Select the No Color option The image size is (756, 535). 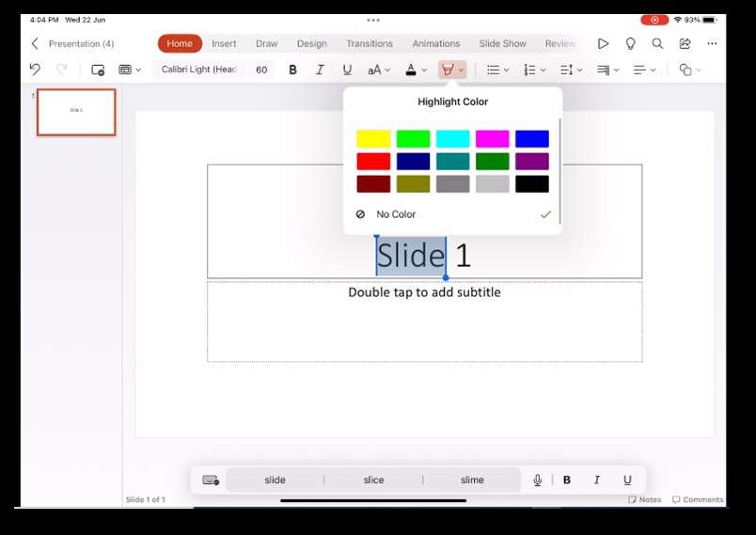coord(396,214)
